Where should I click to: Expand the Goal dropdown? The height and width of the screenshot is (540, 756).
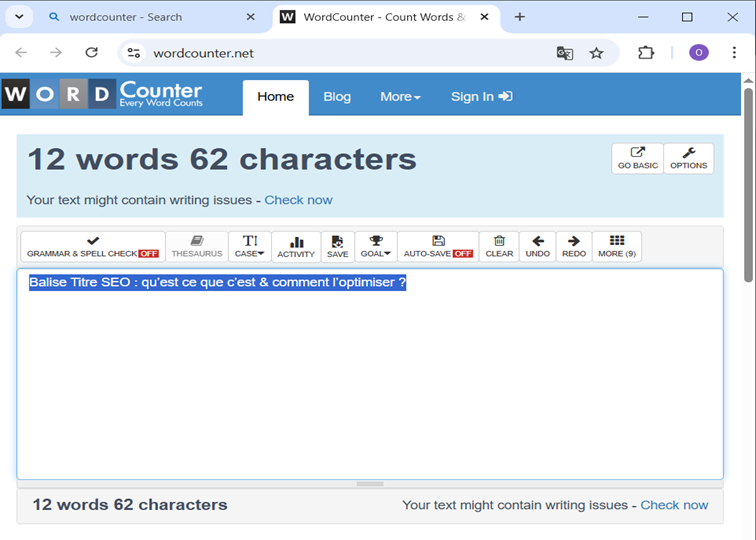[376, 247]
